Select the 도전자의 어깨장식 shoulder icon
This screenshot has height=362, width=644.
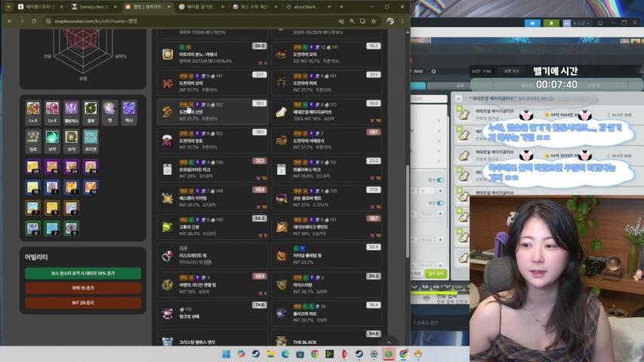point(282,141)
